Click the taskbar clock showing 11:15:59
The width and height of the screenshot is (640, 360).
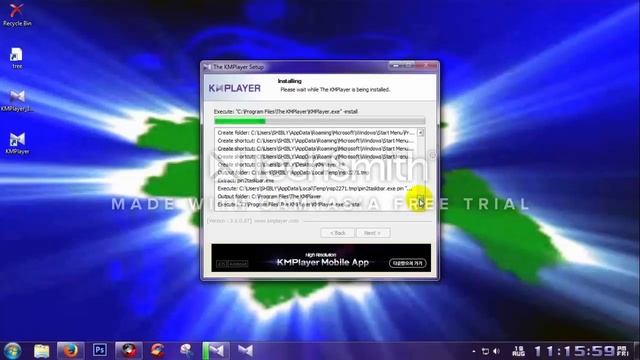click(574, 351)
